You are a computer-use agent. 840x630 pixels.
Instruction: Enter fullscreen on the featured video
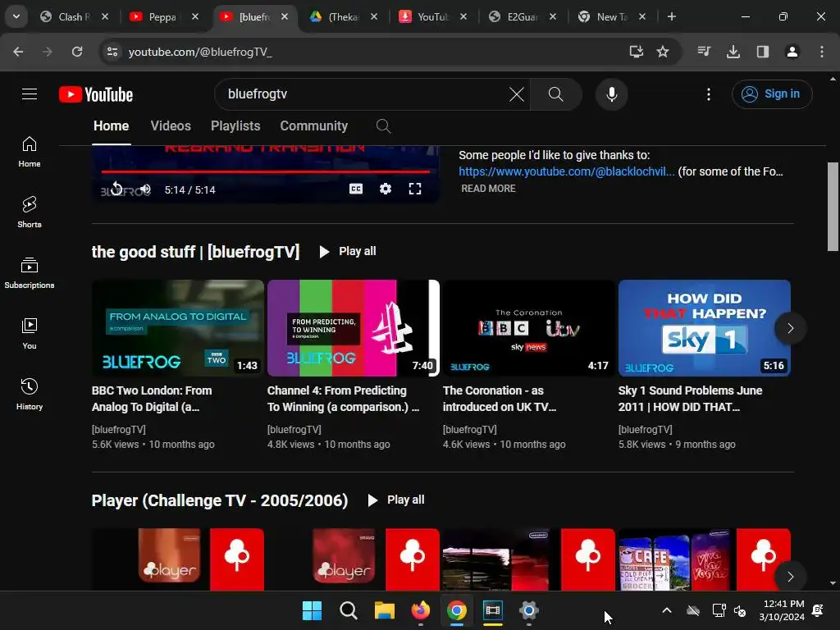point(414,189)
